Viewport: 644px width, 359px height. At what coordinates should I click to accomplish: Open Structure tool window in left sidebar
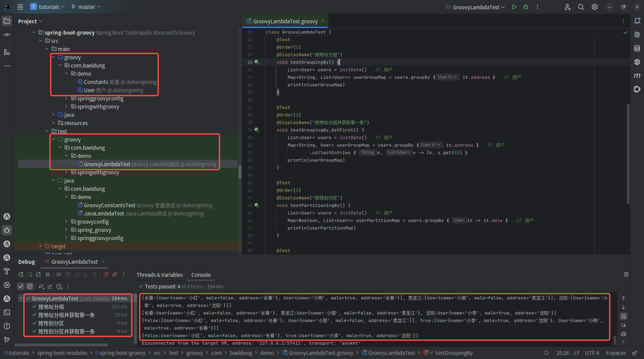coord(7,52)
